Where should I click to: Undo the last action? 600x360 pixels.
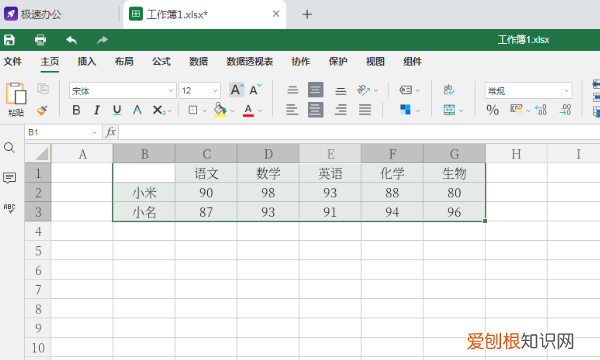point(71,40)
